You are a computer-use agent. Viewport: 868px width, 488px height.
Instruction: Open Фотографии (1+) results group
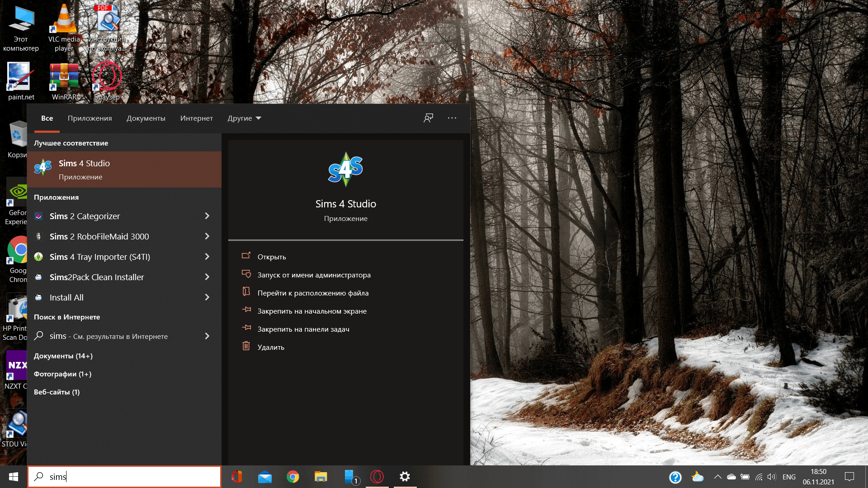62,374
